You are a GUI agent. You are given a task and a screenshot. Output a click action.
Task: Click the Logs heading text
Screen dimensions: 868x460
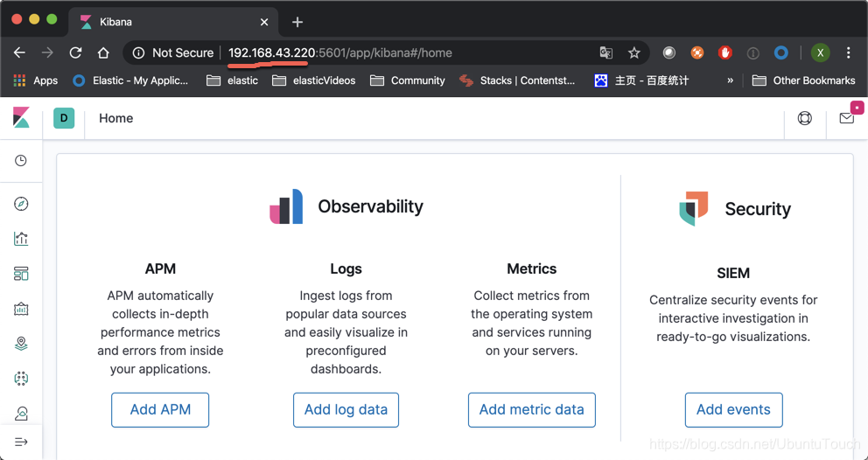[346, 268]
